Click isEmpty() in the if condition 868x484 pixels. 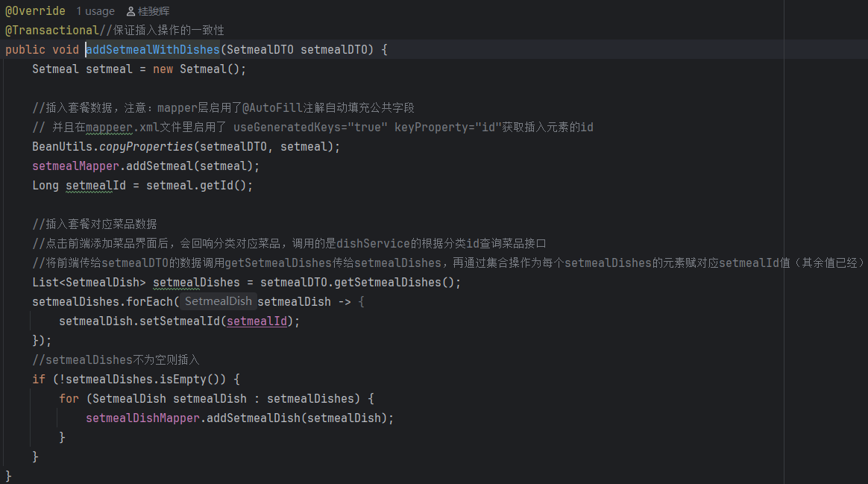pos(190,380)
